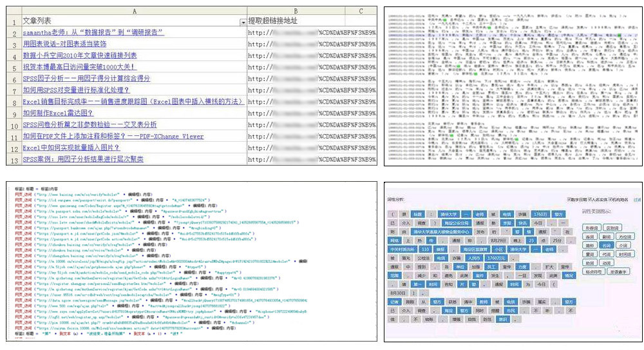This screenshot has width=644, height=350.
Task: Click the 市民 word token
Action: pyautogui.click(x=511, y=311)
